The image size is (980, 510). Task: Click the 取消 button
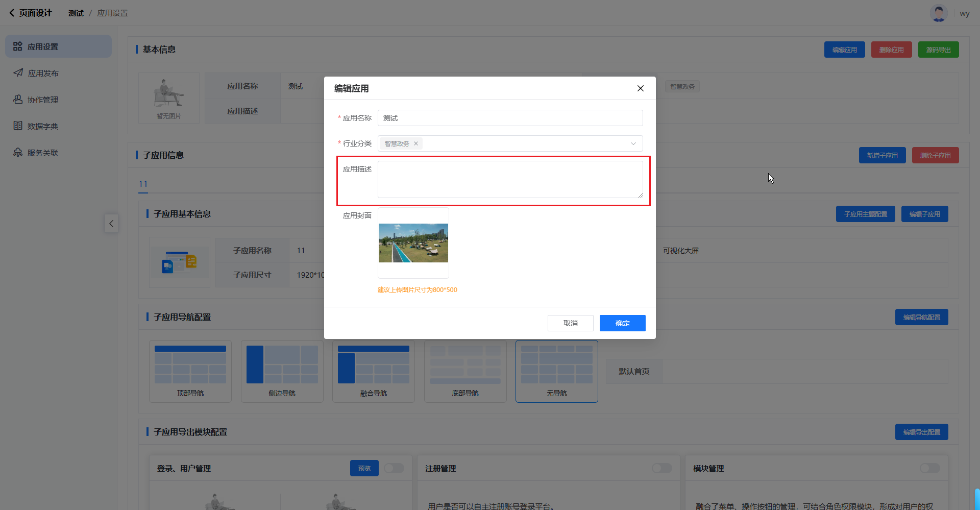pos(570,323)
